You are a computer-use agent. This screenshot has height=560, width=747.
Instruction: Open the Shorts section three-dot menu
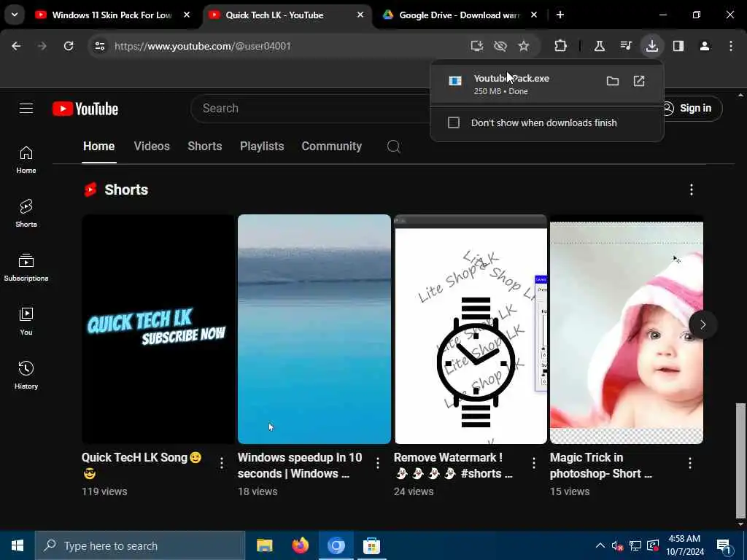point(692,190)
